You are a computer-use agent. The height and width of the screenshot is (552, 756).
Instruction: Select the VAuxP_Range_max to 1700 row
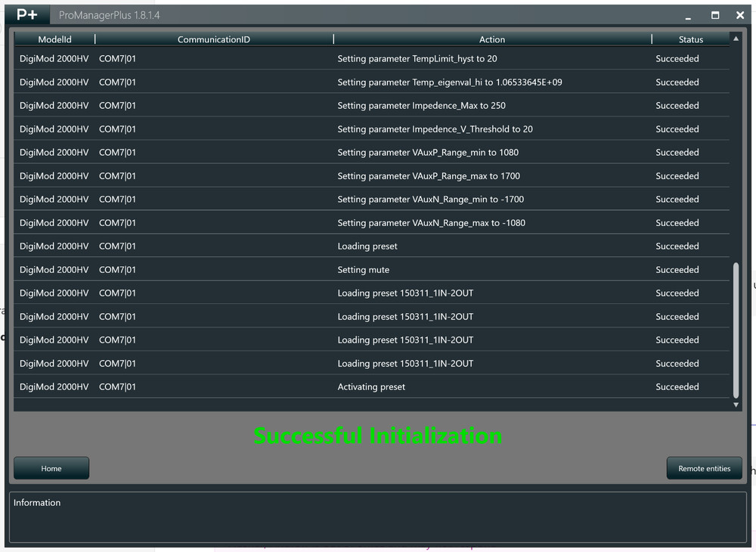tap(371, 176)
